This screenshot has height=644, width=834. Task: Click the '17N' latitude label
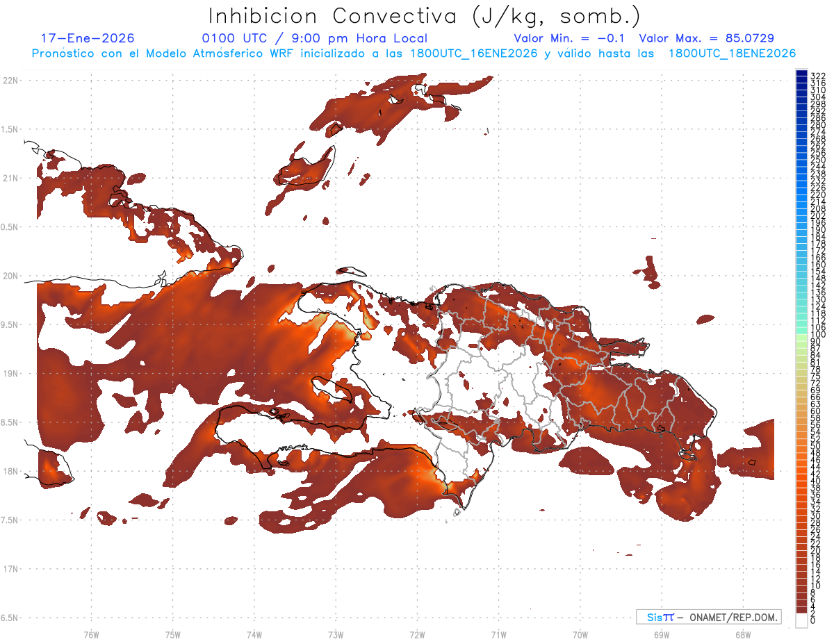(x=11, y=569)
